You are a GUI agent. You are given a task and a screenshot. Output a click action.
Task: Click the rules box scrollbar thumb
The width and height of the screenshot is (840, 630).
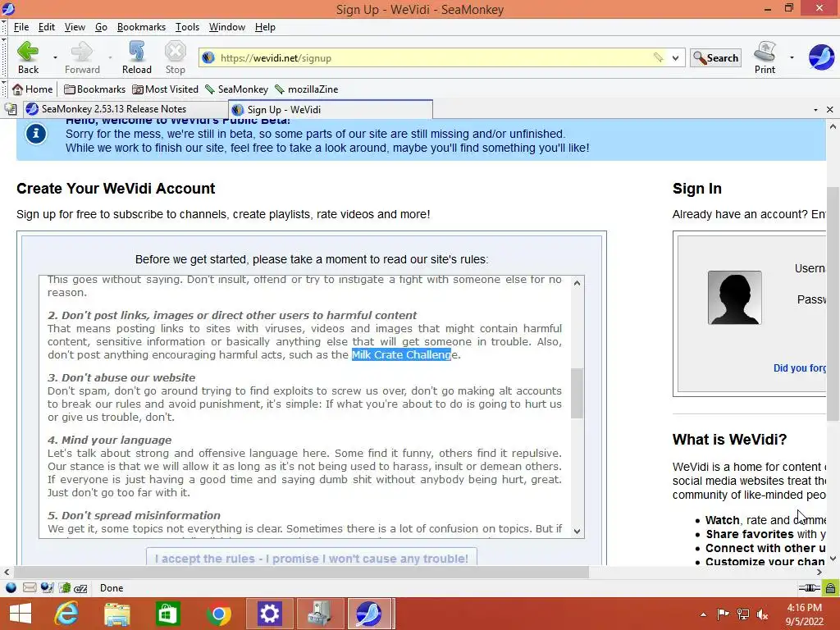pyautogui.click(x=577, y=393)
